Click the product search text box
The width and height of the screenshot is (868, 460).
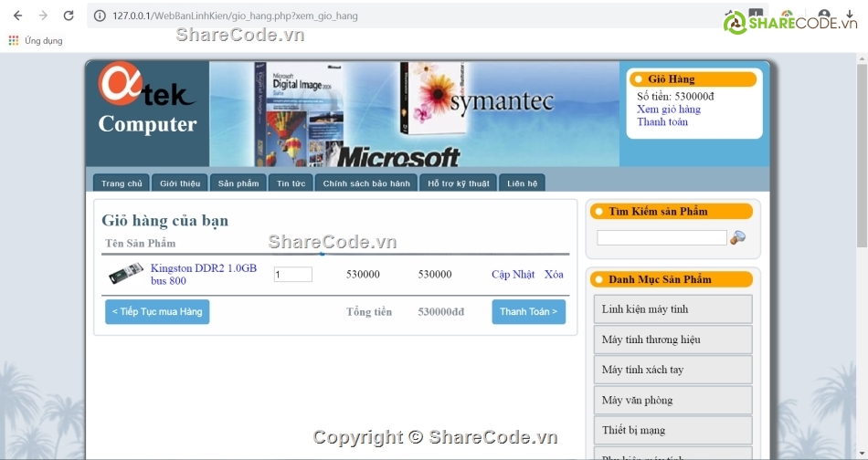tap(662, 237)
